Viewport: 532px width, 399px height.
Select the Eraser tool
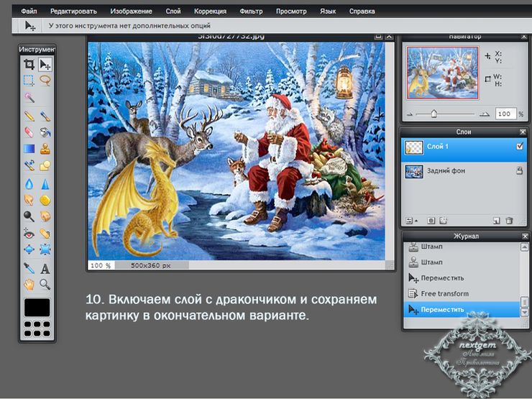coord(29,132)
